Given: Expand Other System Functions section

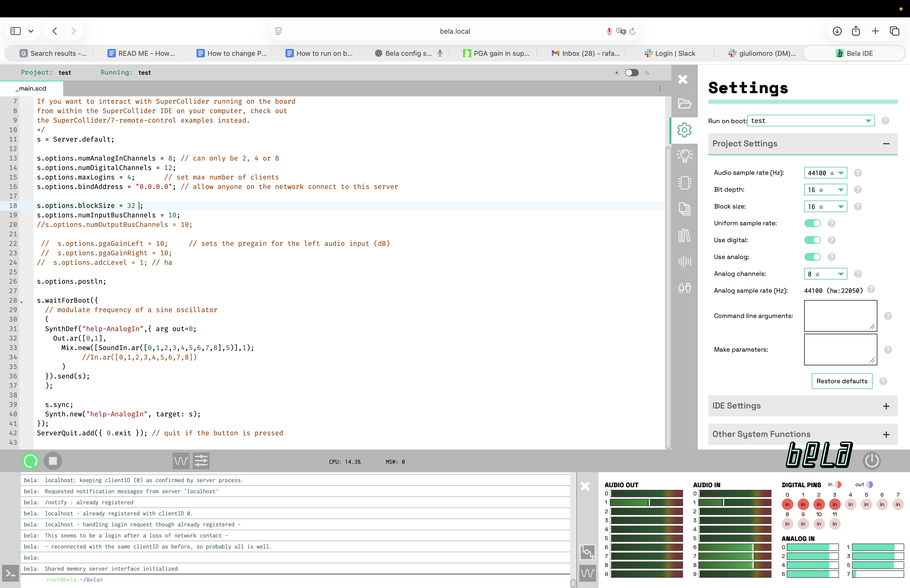Looking at the screenshot, I should pyautogui.click(x=803, y=434).
